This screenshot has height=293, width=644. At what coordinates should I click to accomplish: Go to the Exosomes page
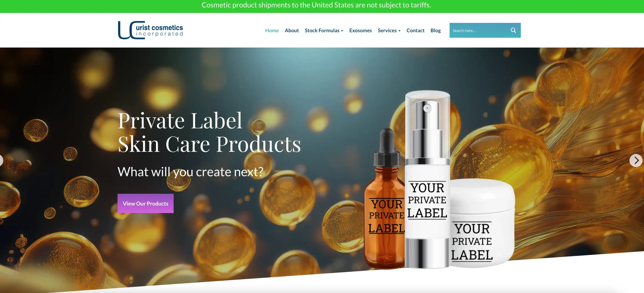pos(360,30)
